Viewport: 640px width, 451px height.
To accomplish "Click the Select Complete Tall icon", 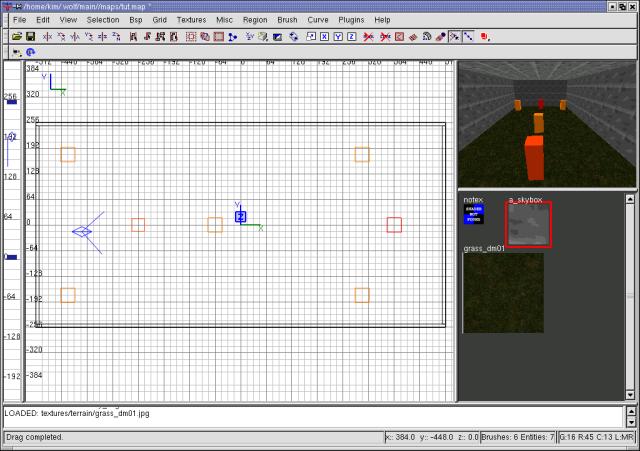I will (133, 37).
